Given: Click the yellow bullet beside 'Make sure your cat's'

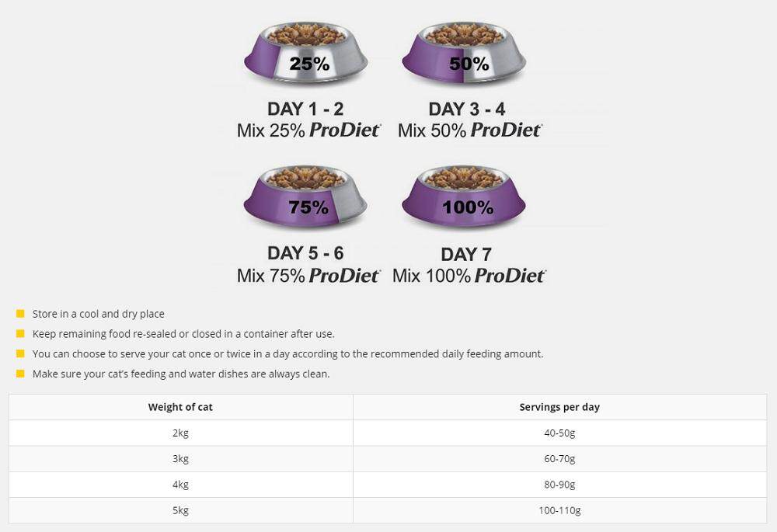Looking at the screenshot, I should click(x=20, y=374).
